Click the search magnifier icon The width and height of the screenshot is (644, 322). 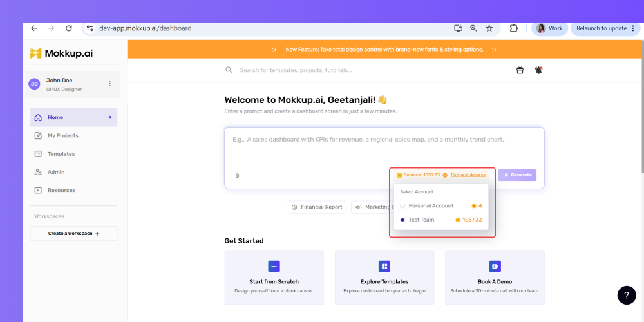coord(229,70)
